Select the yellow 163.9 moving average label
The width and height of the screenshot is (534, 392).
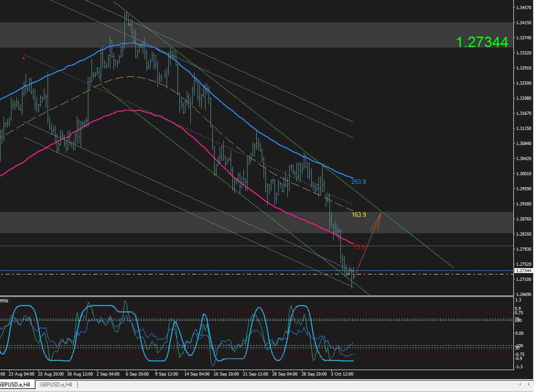click(359, 215)
